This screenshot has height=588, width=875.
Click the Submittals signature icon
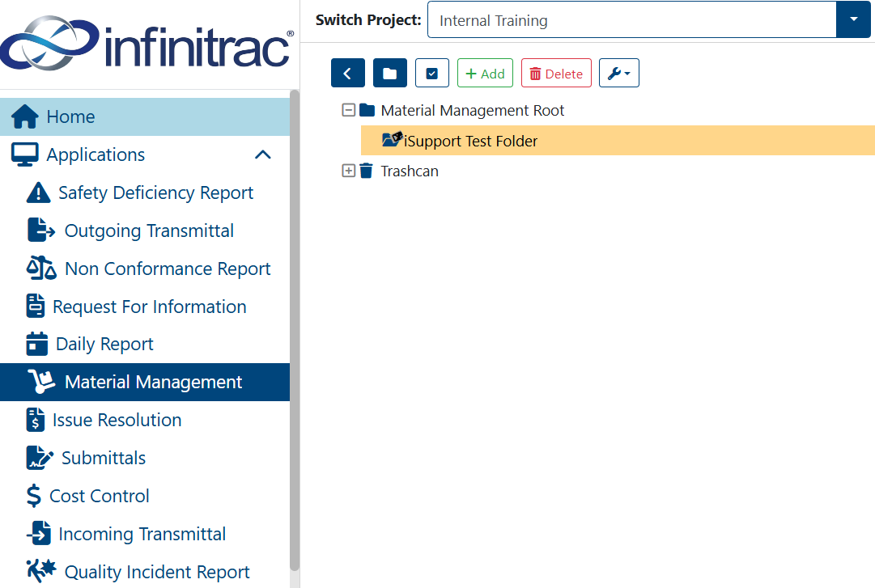40,458
